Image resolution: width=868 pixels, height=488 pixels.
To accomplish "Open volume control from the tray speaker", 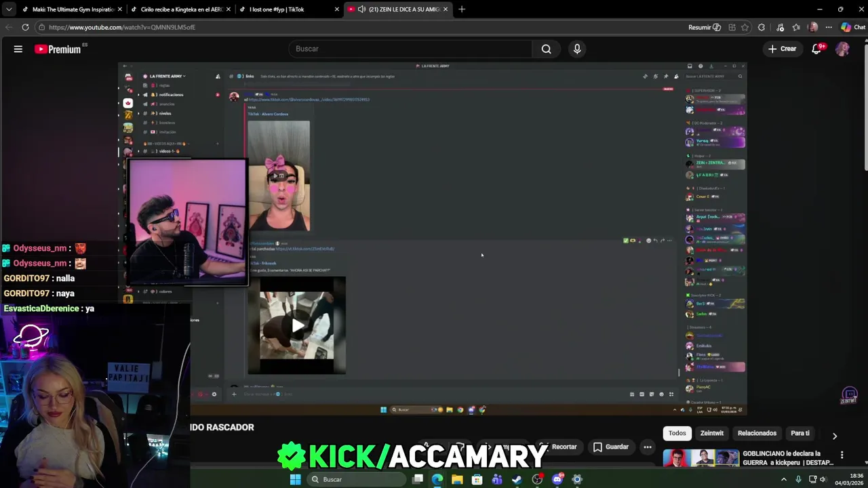I will click(x=823, y=479).
